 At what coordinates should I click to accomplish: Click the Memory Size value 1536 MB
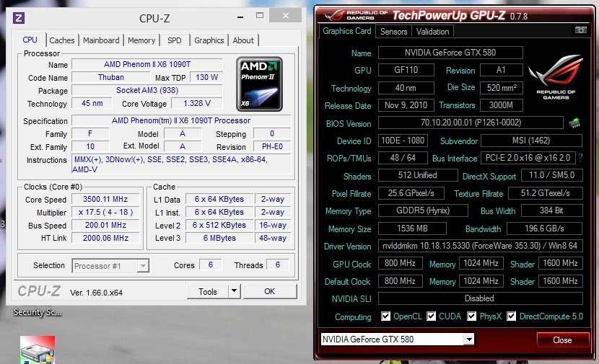coord(413,228)
